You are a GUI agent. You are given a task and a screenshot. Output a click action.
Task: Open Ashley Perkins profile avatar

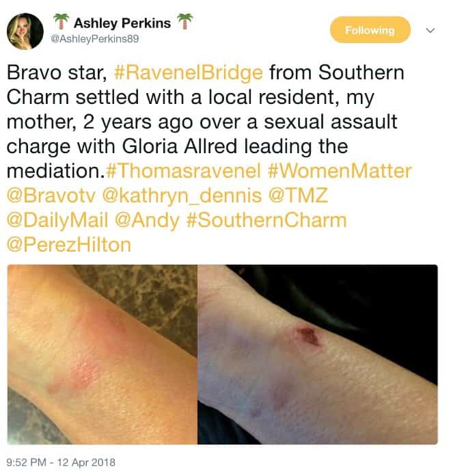point(25,31)
